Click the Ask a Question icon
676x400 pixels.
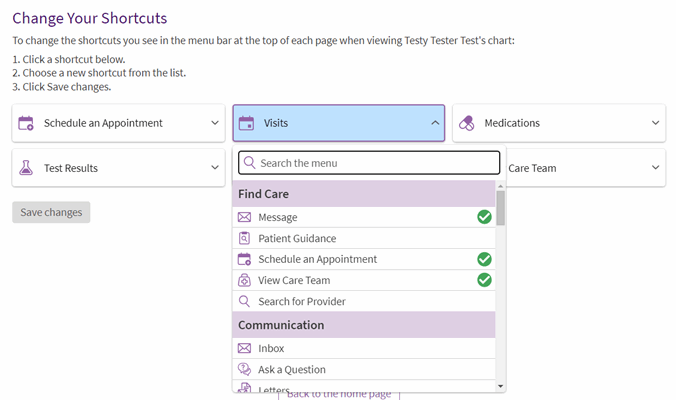pos(244,369)
